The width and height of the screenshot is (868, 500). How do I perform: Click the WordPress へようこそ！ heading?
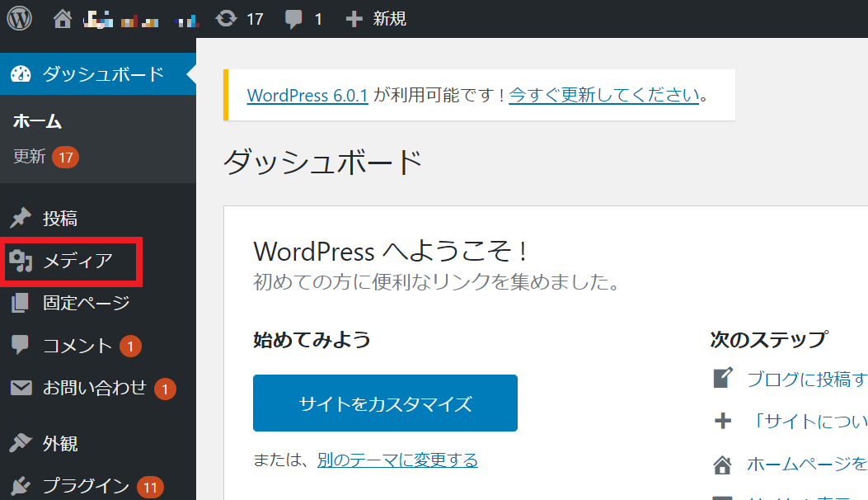(390, 251)
